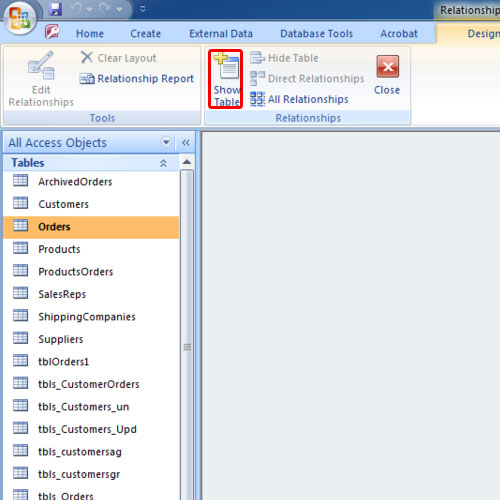The height and width of the screenshot is (500, 500).
Task: Open the Database Tools tab
Action: (316, 34)
